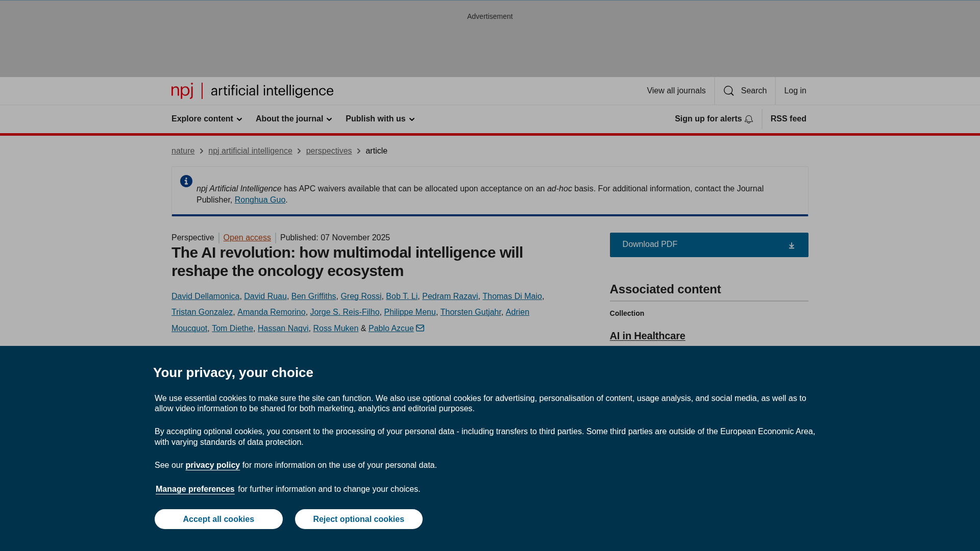Open the privacy policy link

212,465
